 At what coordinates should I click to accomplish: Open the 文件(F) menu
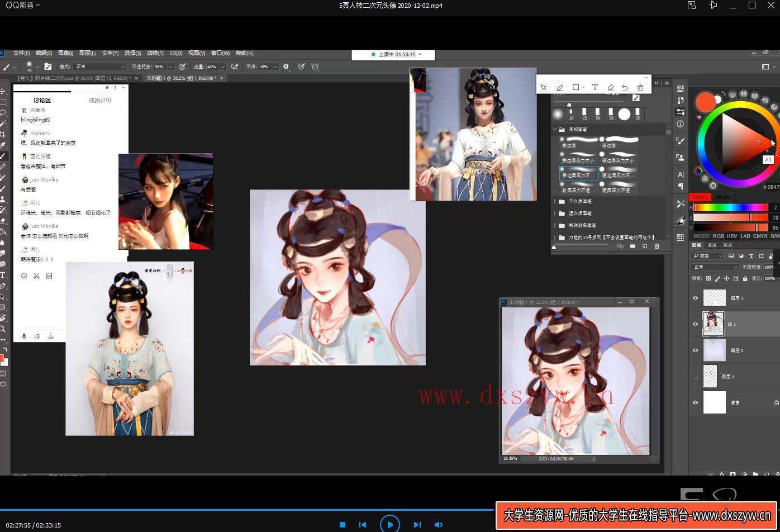pos(21,53)
